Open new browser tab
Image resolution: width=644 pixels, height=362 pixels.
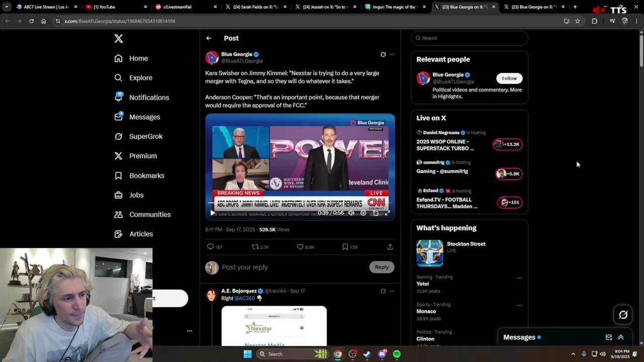(575, 7)
